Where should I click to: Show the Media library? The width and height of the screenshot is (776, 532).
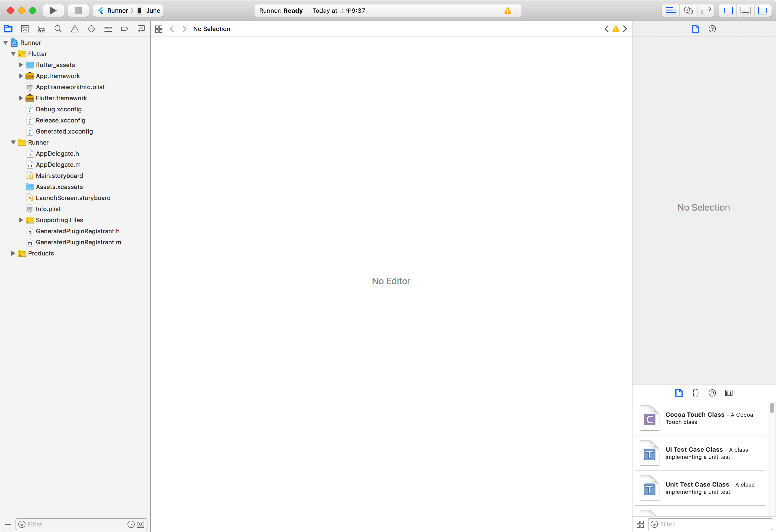pos(729,393)
